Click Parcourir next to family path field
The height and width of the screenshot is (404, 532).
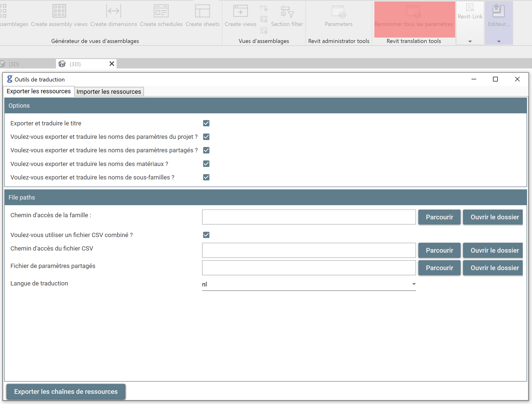pos(439,217)
